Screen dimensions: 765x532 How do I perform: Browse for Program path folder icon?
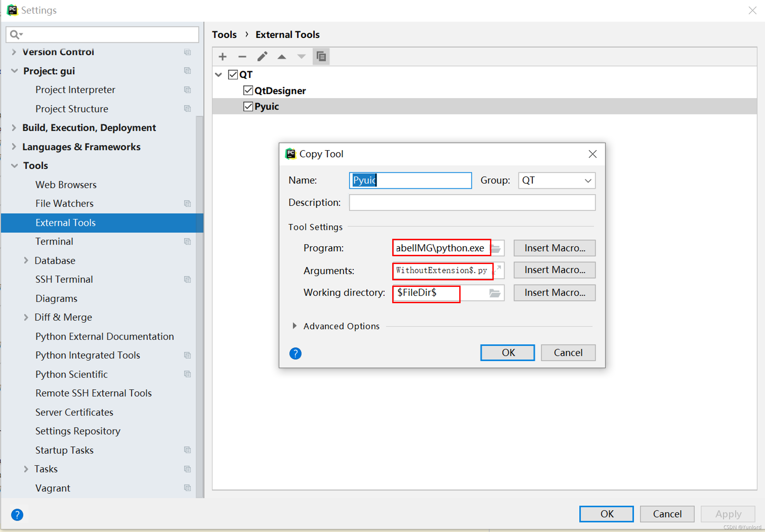pos(496,248)
